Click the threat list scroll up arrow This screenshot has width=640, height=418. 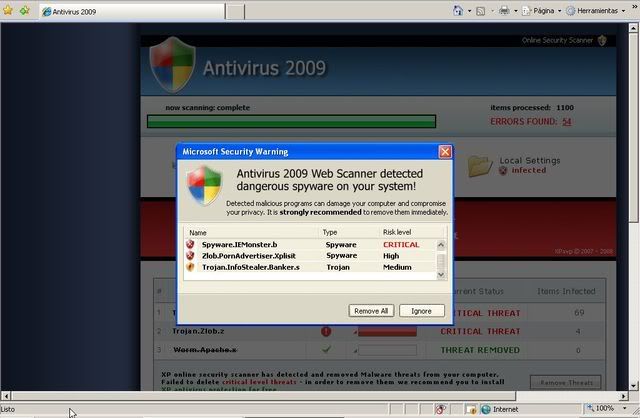click(x=441, y=245)
